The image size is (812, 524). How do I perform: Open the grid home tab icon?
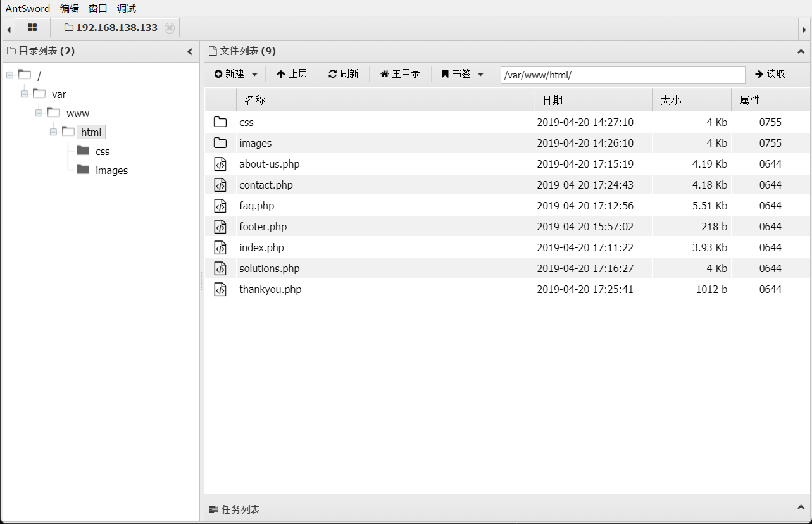click(x=32, y=28)
